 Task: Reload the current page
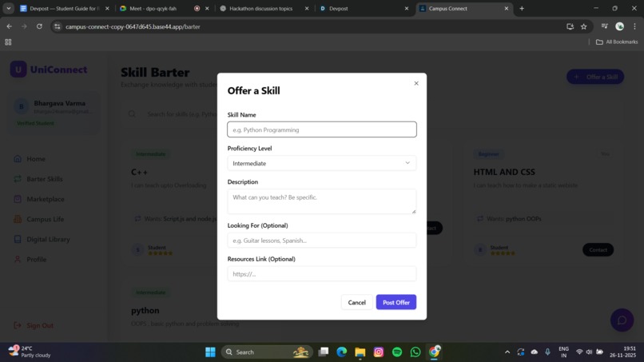[39, 26]
